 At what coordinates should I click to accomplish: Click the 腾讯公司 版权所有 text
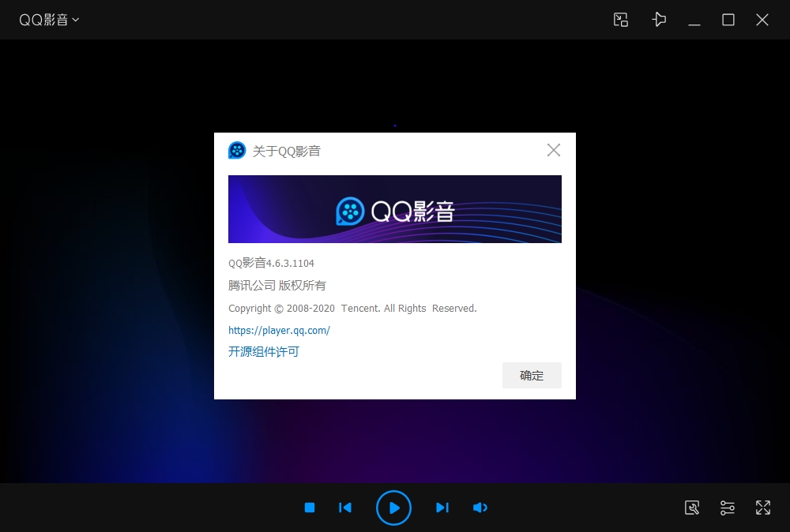(x=277, y=286)
